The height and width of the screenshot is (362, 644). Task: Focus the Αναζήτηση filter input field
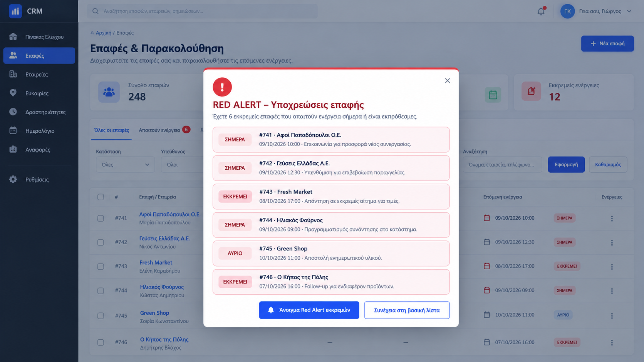point(502,165)
